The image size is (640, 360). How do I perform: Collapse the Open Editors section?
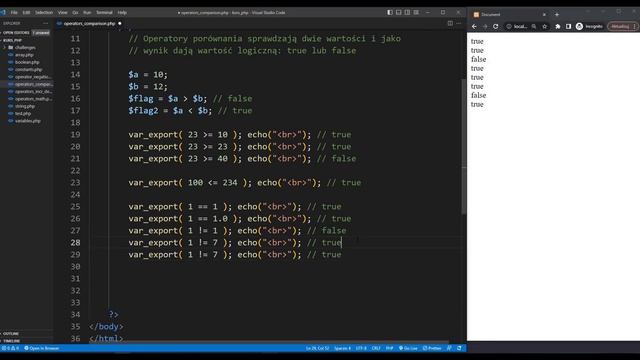point(16,33)
